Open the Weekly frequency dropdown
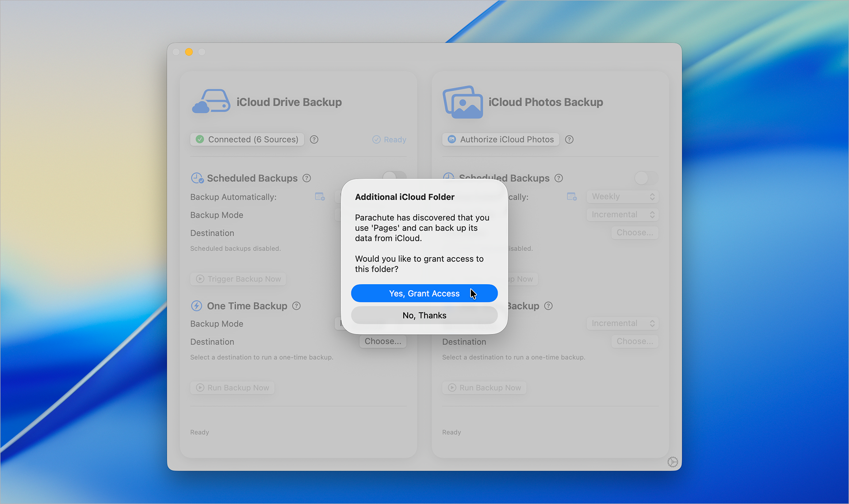Screen dimensions: 849x504 pos(623,197)
